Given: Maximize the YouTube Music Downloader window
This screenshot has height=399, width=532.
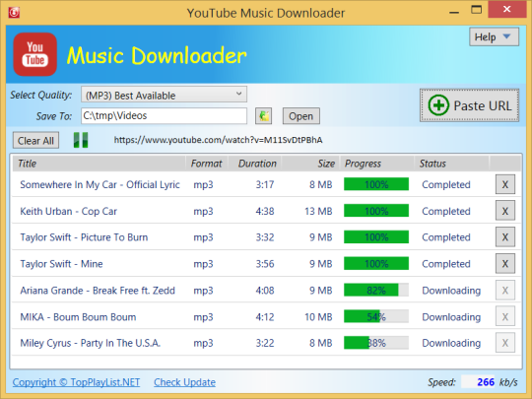Looking at the screenshot, I should (477, 10).
